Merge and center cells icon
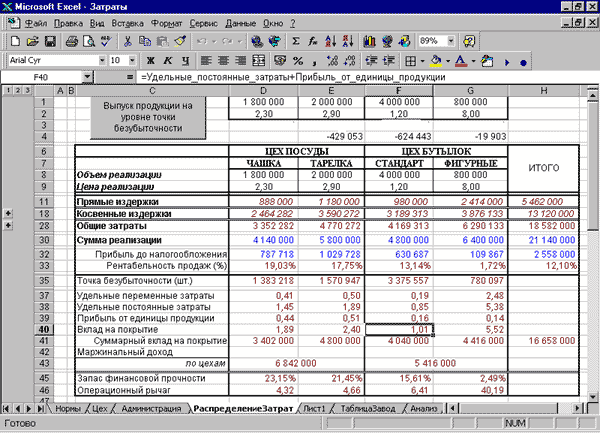 pos(259,61)
